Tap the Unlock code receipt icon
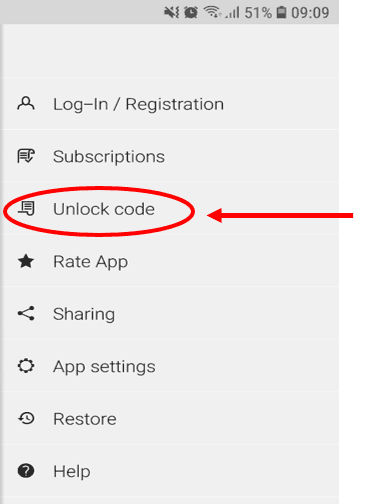 coord(26,208)
